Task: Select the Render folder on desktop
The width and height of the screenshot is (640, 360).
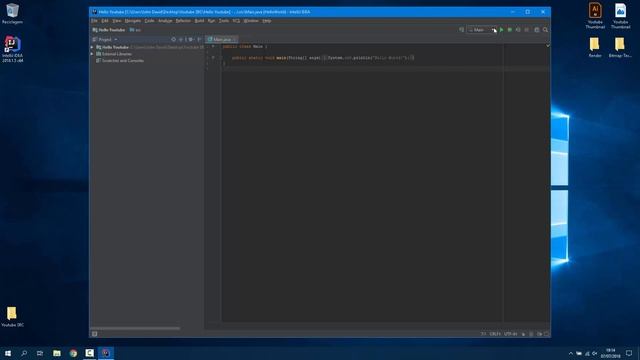Action: (595, 47)
